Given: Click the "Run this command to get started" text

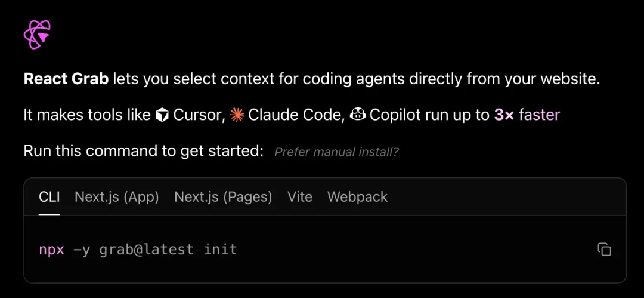Looking at the screenshot, I should 143,151.
